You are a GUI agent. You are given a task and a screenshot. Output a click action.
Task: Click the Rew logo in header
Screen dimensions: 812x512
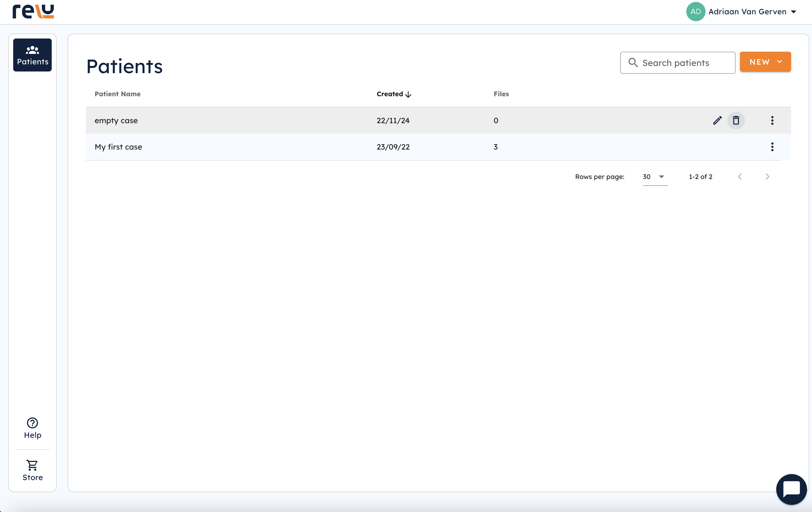coord(33,12)
